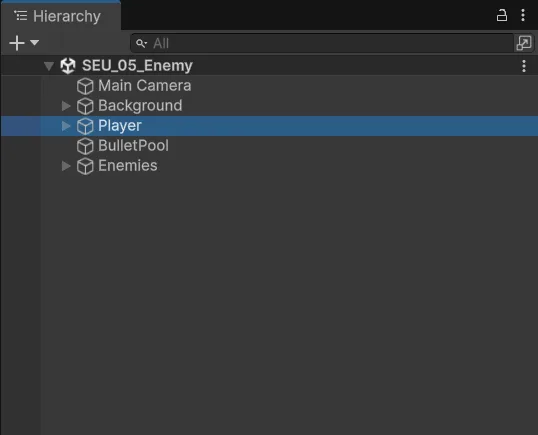Screen dimensions: 538x435
Task: Collapse the SEU_05_Enemy scene arrow
Action: pos(49,66)
